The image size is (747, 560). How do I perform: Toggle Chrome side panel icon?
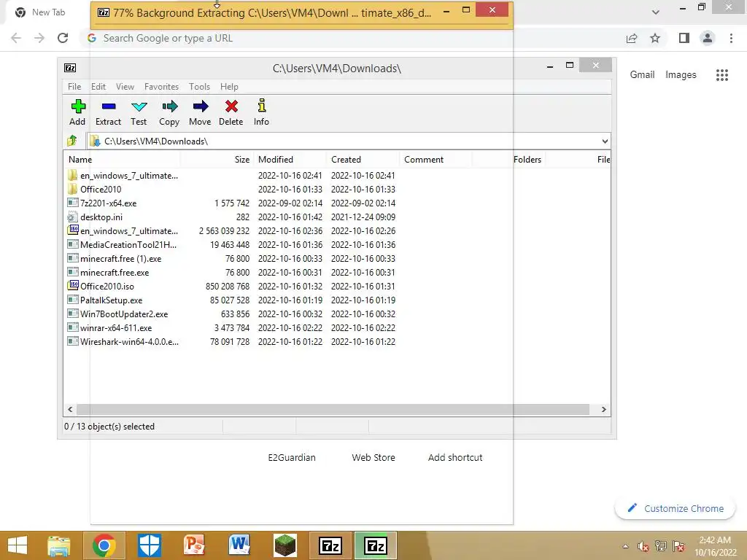(x=684, y=38)
